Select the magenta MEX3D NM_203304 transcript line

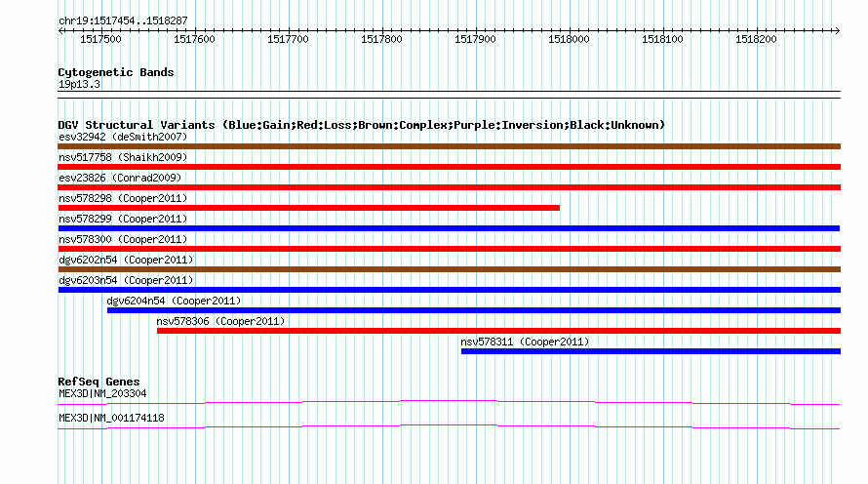[449, 402]
